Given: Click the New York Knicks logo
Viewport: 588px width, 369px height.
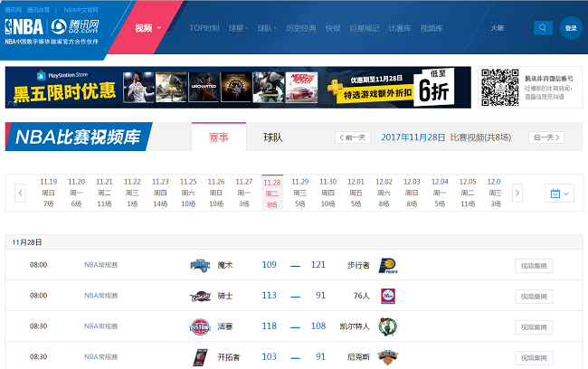Looking at the screenshot, I should click(387, 357).
